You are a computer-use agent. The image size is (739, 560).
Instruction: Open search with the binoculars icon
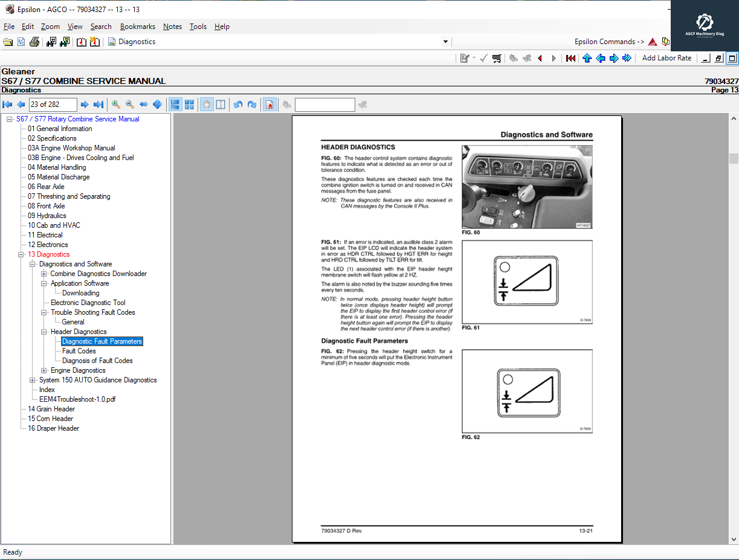51,42
